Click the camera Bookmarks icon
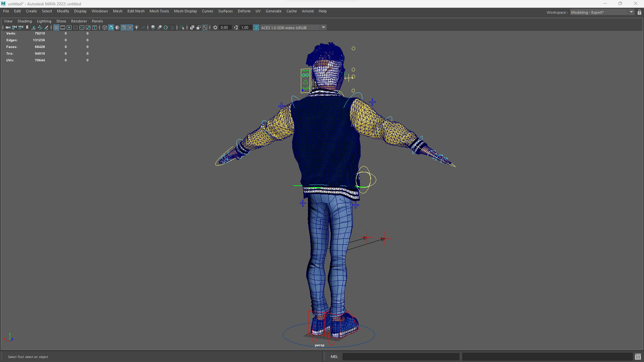The image size is (644, 362). click(27, 27)
